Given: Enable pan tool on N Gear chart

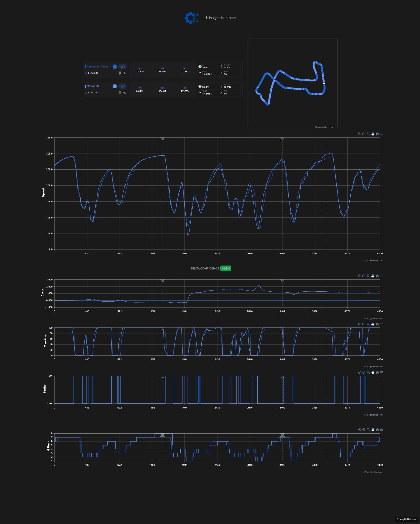Looking at the screenshot, I should coord(373,429).
